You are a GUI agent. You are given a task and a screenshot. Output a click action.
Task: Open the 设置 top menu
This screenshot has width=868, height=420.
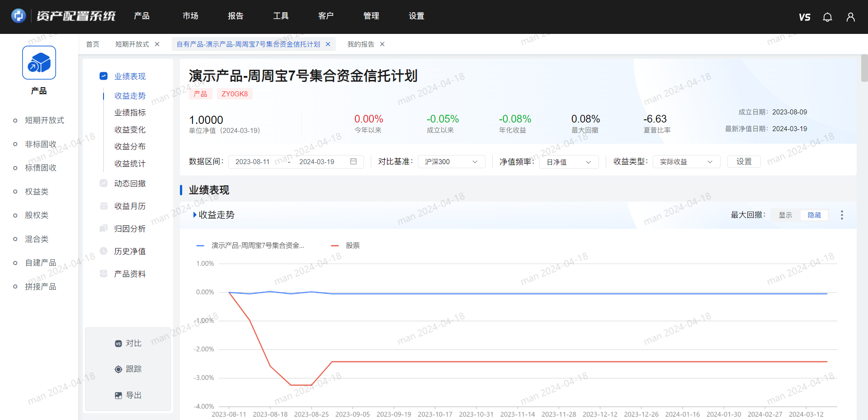(x=416, y=16)
